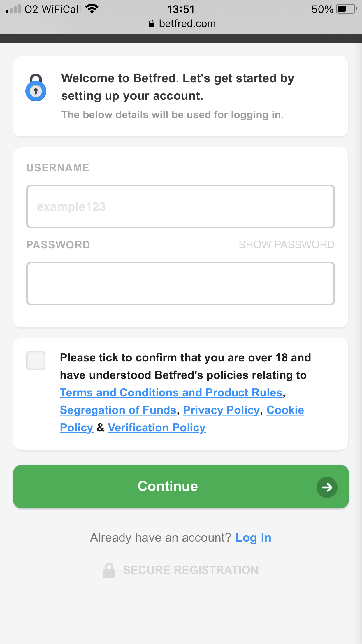
Task: Tap the WiFi status icon
Action: 92,9
